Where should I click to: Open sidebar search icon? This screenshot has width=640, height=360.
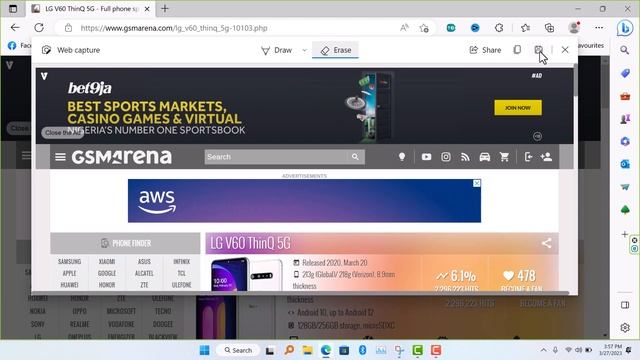click(624, 50)
